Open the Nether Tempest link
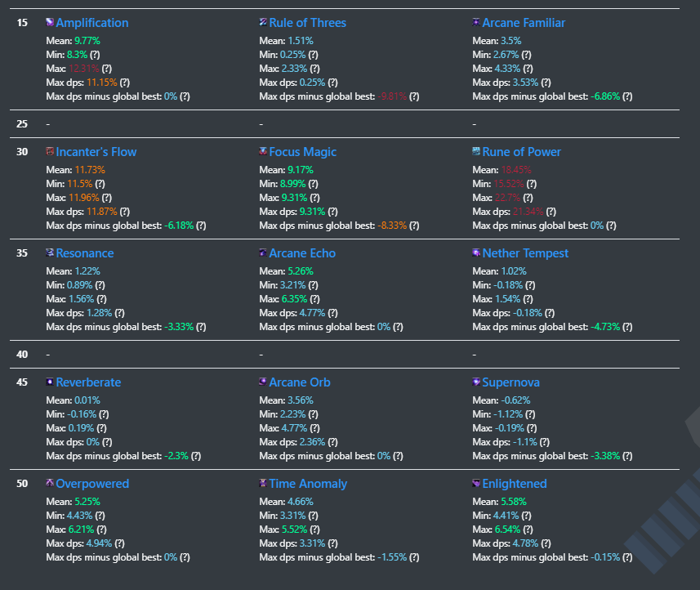This screenshot has height=590, width=700. coord(525,253)
